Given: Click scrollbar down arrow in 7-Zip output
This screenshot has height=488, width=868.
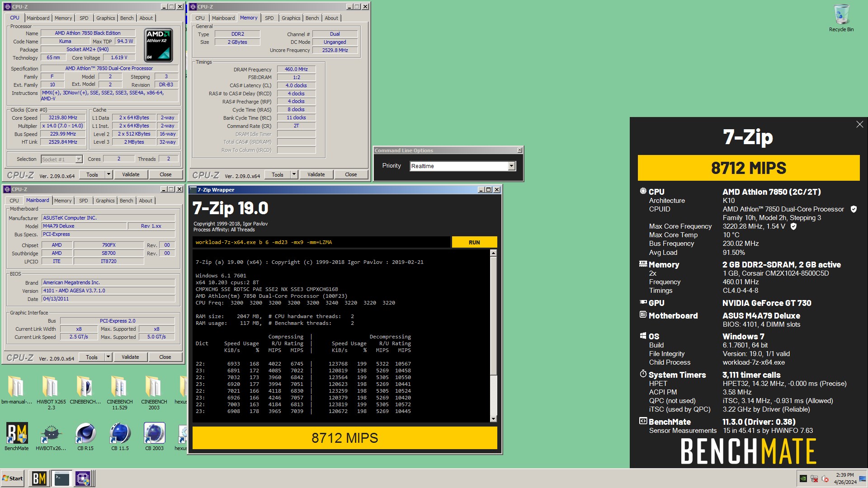Looking at the screenshot, I should [493, 419].
